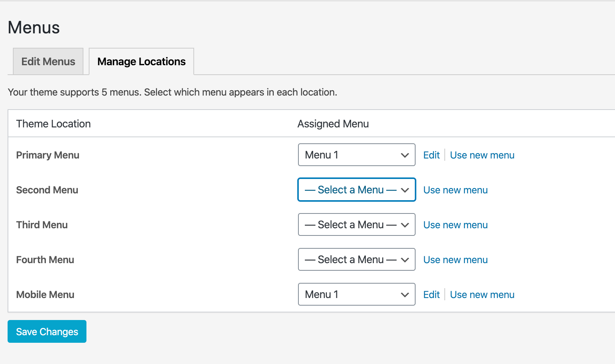
Task: Select the Manage Locations tab
Action: pos(141,61)
